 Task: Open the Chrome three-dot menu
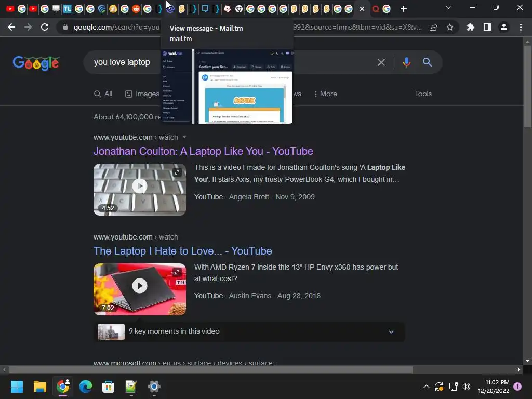521,27
